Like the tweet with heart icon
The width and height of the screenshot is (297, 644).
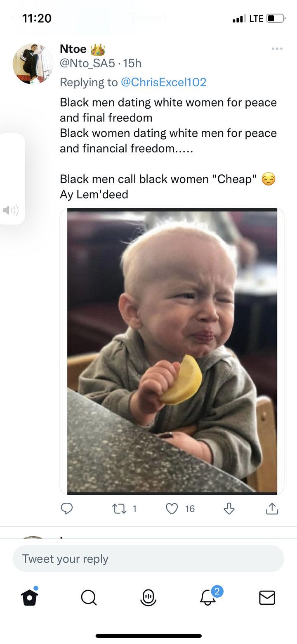[x=172, y=509]
